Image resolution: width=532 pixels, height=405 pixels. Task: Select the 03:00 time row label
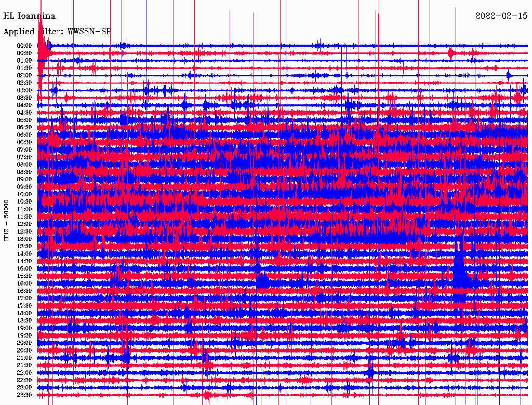pyautogui.click(x=24, y=90)
